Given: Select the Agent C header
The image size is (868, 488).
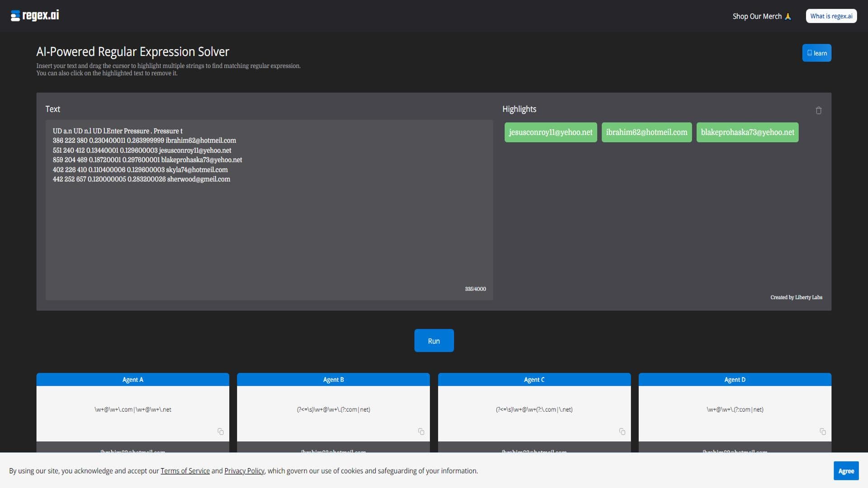Looking at the screenshot, I should point(534,380).
